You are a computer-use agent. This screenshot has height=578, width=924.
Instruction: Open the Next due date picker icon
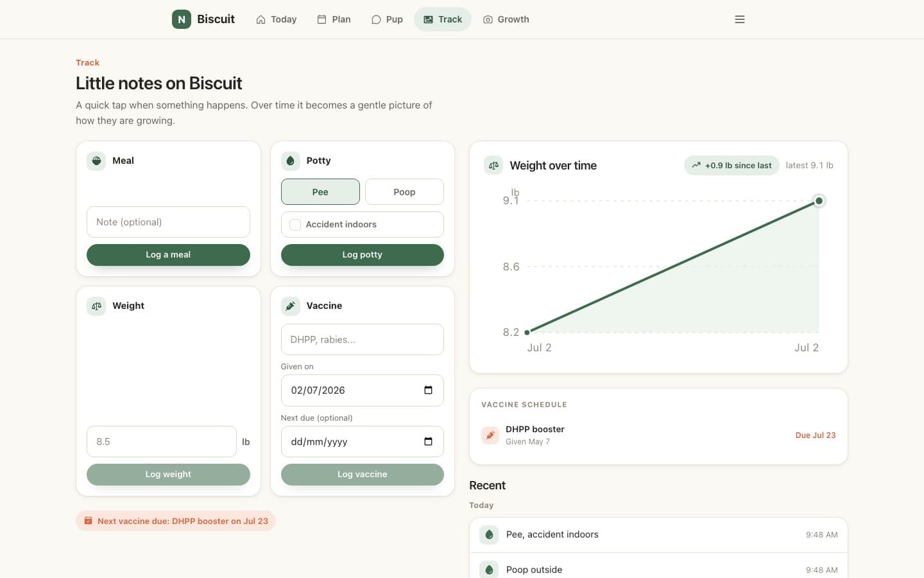click(x=428, y=441)
